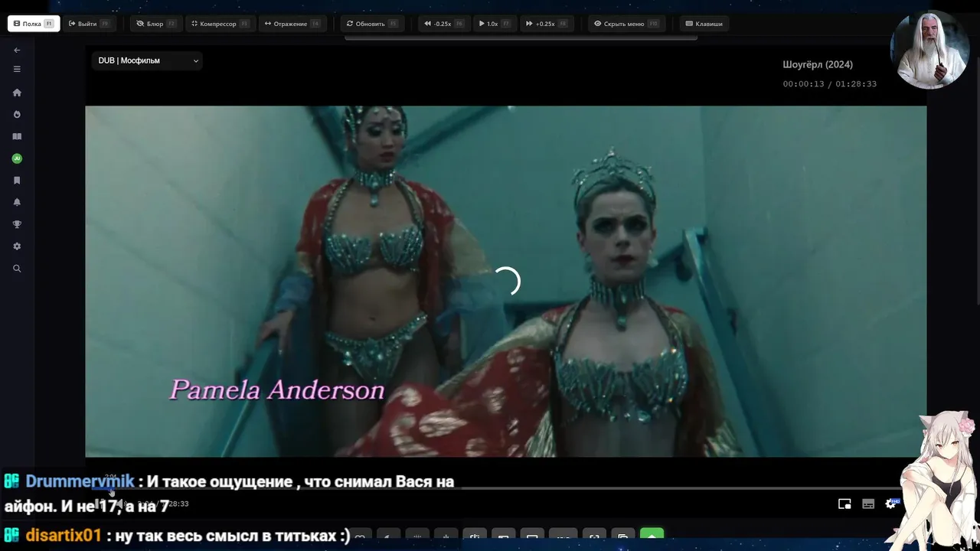The width and height of the screenshot is (980, 551).
Task: Open the green JU sidebar badge
Action: (x=17, y=158)
